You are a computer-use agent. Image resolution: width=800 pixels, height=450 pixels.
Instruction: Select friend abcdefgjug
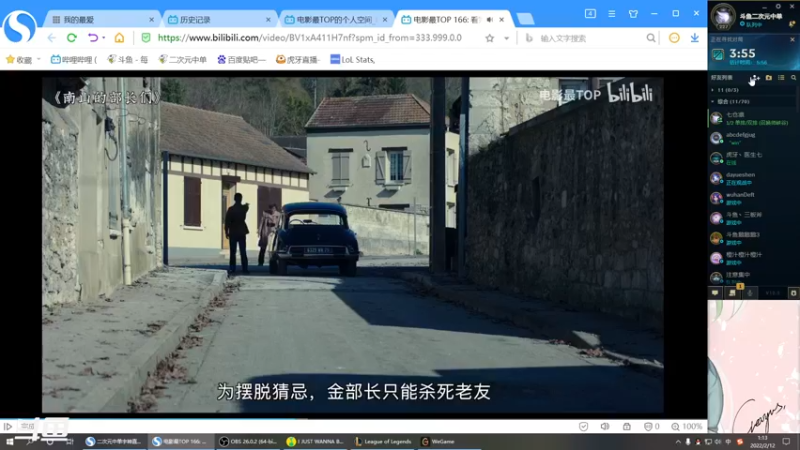pyautogui.click(x=753, y=138)
